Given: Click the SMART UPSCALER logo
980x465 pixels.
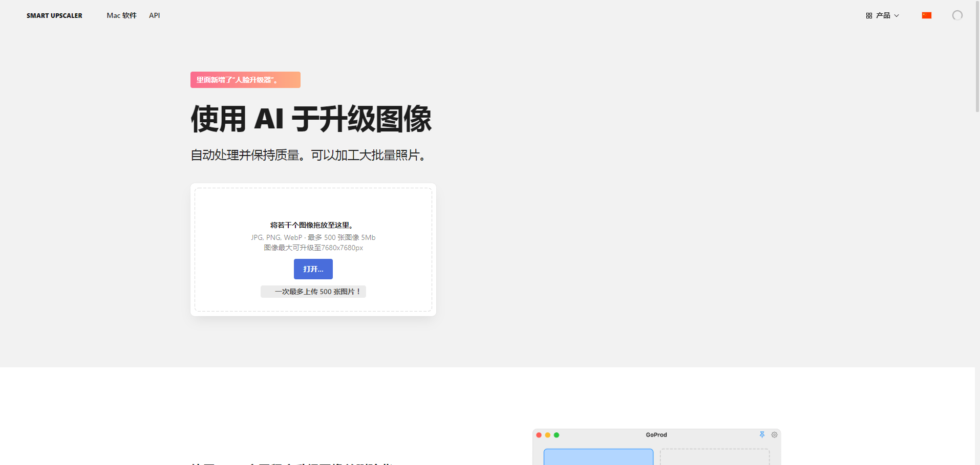Looking at the screenshot, I should pos(54,16).
